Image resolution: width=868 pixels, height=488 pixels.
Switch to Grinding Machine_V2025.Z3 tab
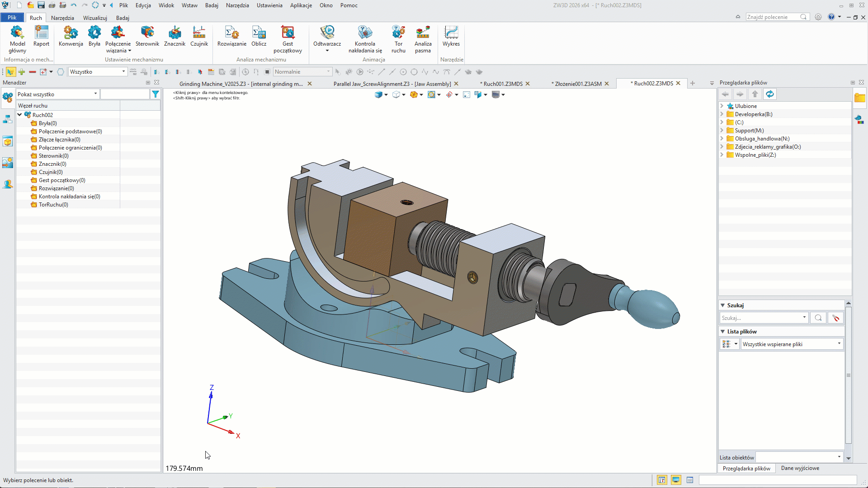tap(241, 84)
